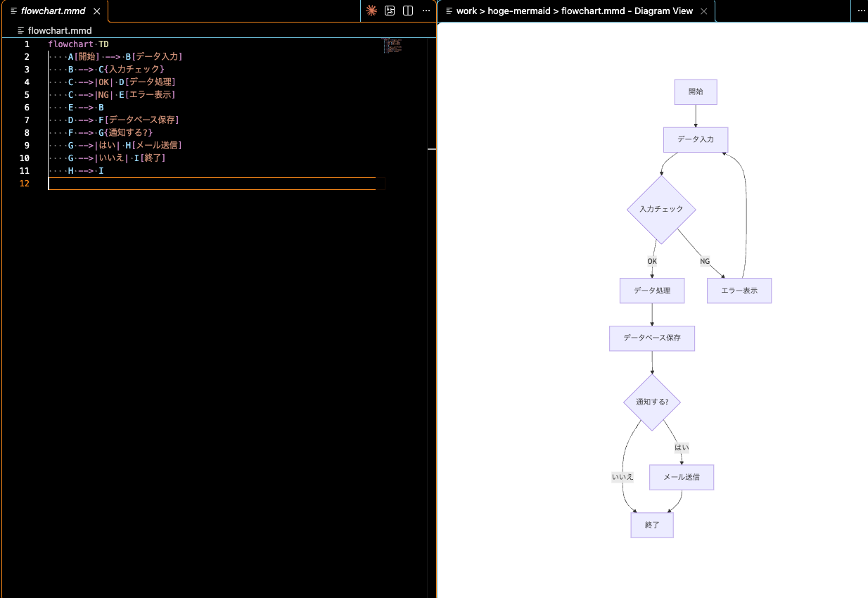Select the flowchart.mmd editor tab
This screenshot has height=598, width=868.
55,11
